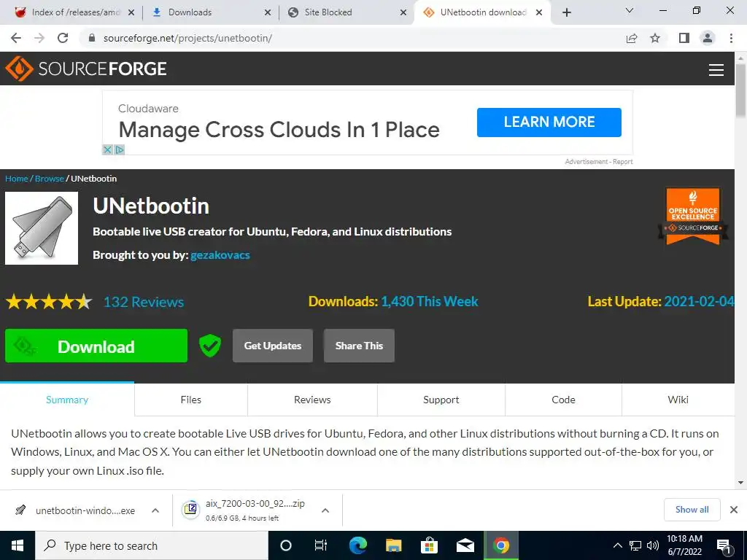
Task: Open the gezakovacs author link
Action: [x=220, y=255]
